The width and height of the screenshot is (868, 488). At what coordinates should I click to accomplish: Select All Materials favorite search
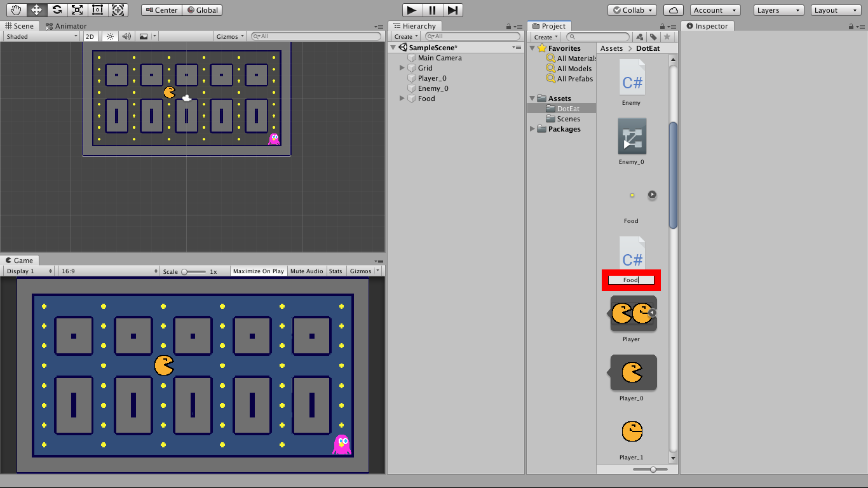pyautogui.click(x=571, y=58)
